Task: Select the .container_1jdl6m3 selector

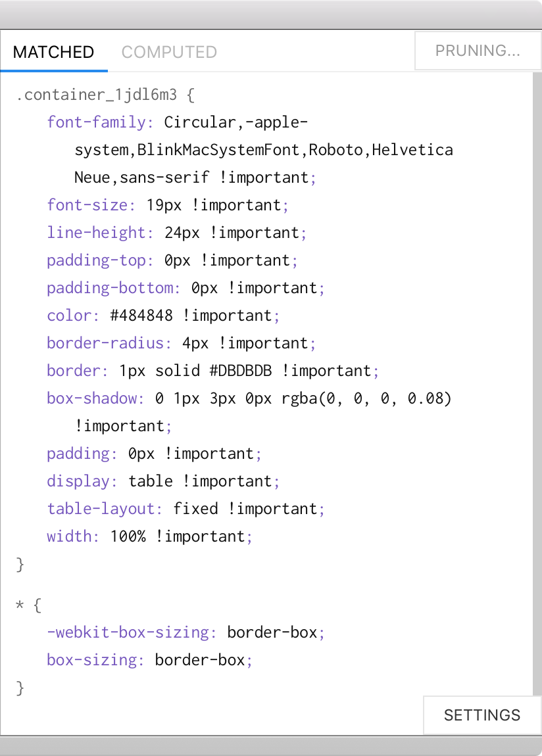Action: point(97,95)
